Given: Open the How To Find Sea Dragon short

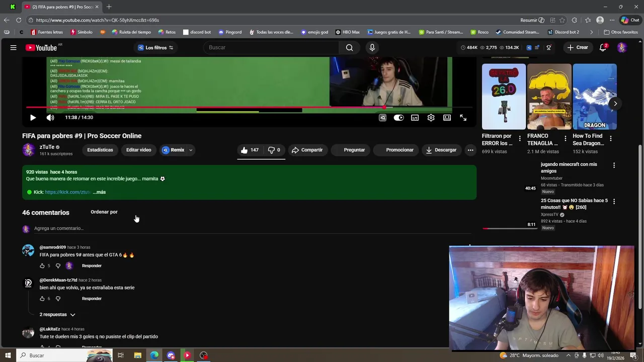Looking at the screenshot, I should click(x=595, y=97).
